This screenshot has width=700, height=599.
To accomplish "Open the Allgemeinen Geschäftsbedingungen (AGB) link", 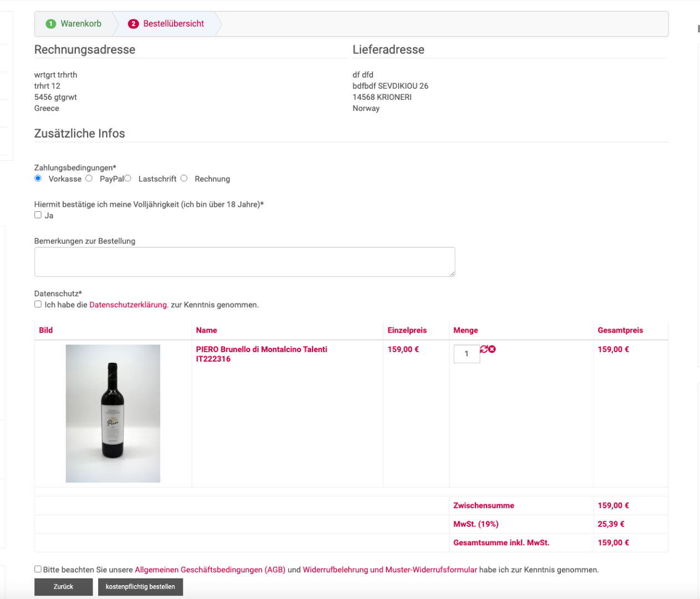I will pos(210,570).
